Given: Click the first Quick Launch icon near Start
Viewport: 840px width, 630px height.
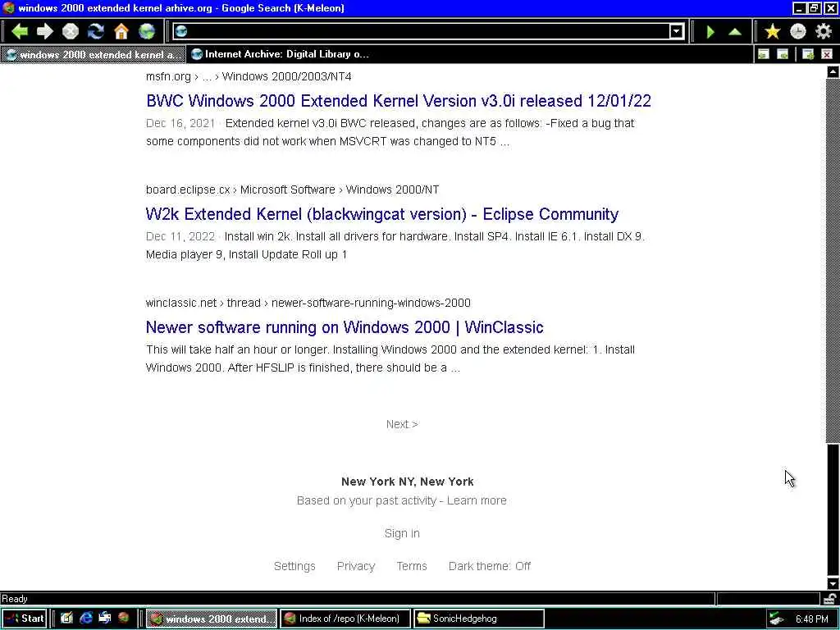Looking at the screenshot, I should (67, 619).
